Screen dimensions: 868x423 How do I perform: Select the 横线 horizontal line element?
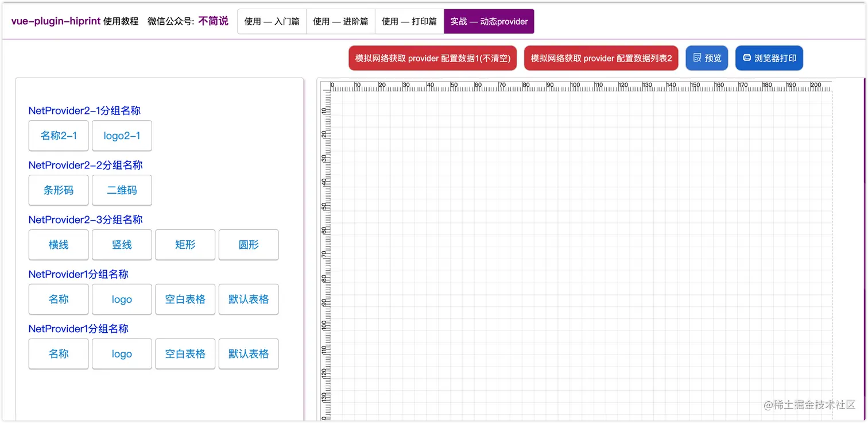(58, 244)
